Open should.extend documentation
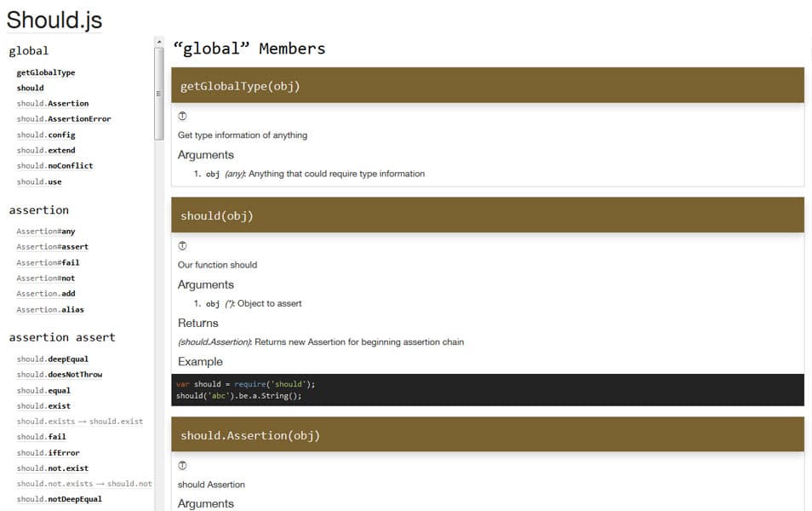 pos(44,150)
